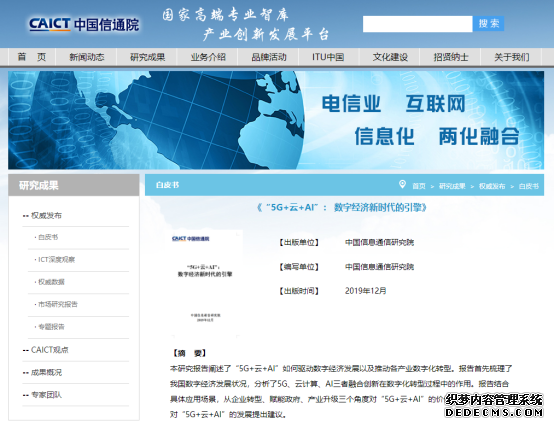This screenshot has width=554, height=427.
Task: Open the 业务介绍 navigation menu item
Action: click(x=208, y=57)
